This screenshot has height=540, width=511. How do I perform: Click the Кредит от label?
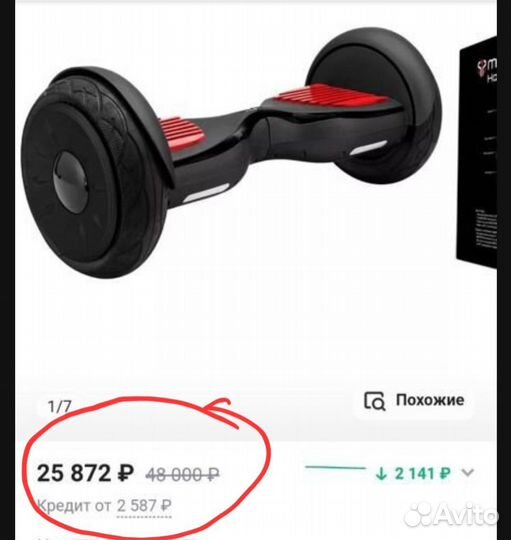[x=74, y=506]
